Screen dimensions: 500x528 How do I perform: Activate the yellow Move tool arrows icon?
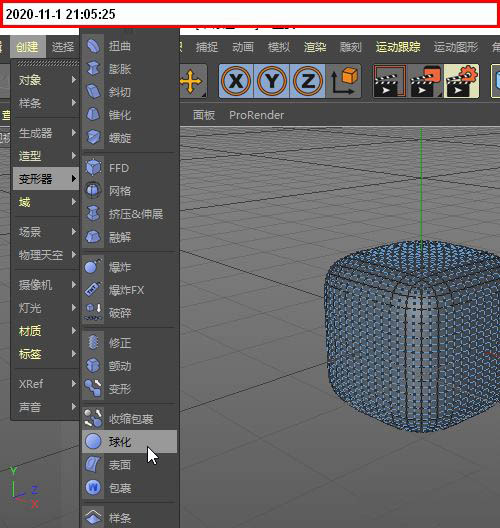[192, 81]
